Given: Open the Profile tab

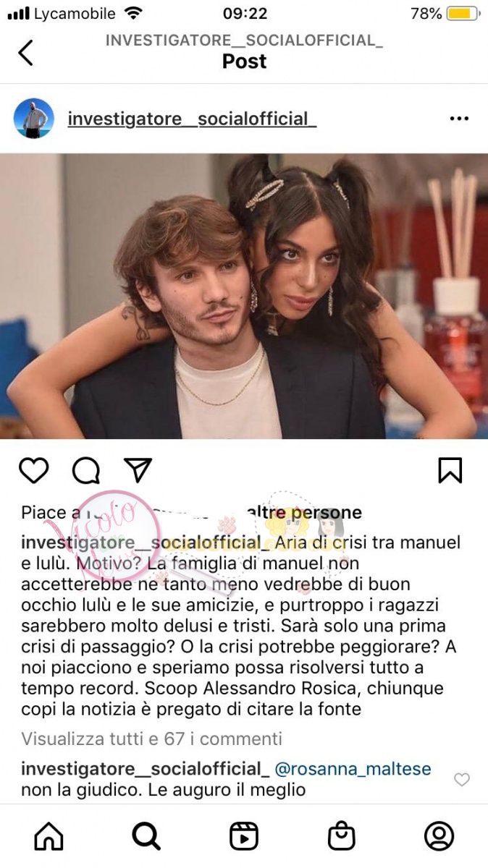Looking at the screenshot, I should click(x=439, y=836).
